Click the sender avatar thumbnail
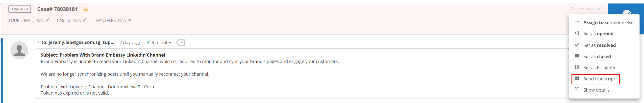644x103 pixels. click(x=19, y=50)
